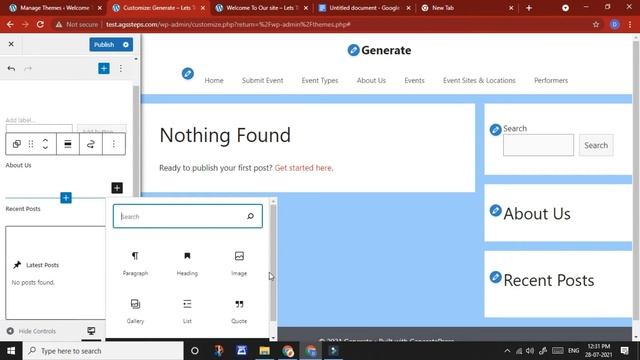Reload the current page
The width and height of the screenshot is (640, 360).
(40, 24)
